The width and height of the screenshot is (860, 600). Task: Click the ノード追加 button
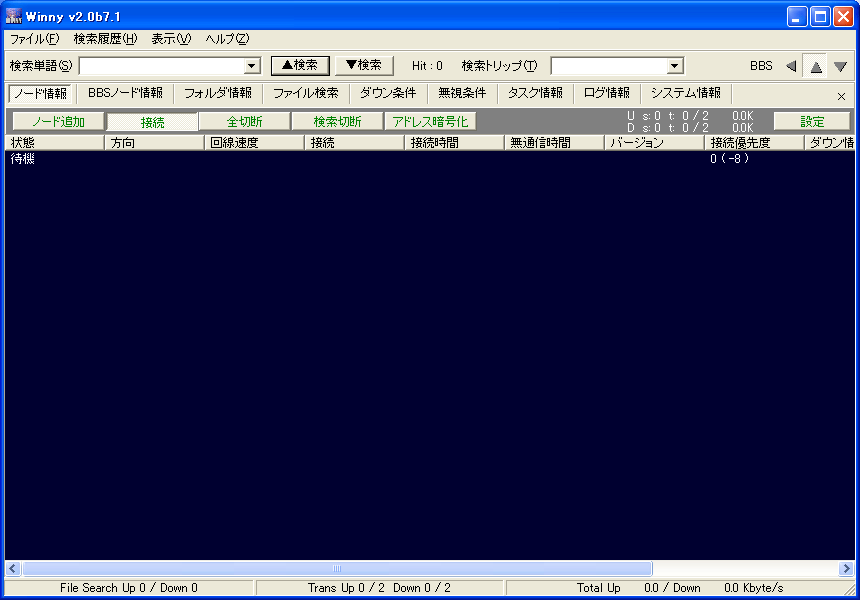point(58,122)
